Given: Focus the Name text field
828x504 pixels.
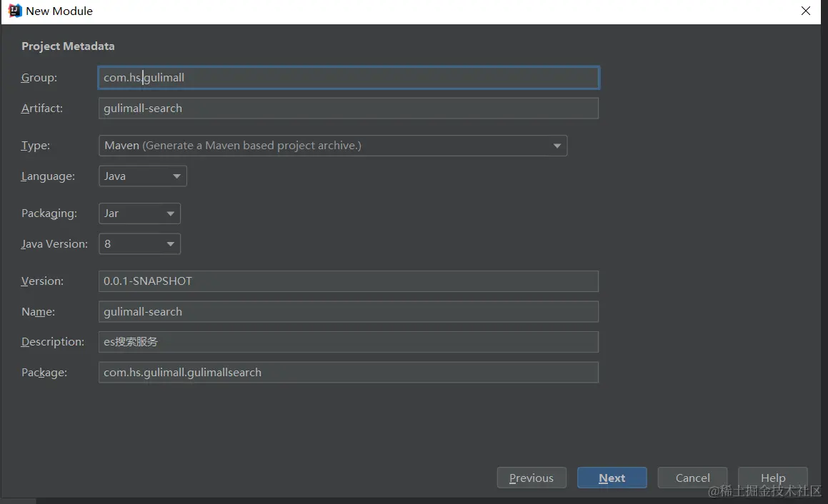Looking at the screenshot, I should (348, 312).
